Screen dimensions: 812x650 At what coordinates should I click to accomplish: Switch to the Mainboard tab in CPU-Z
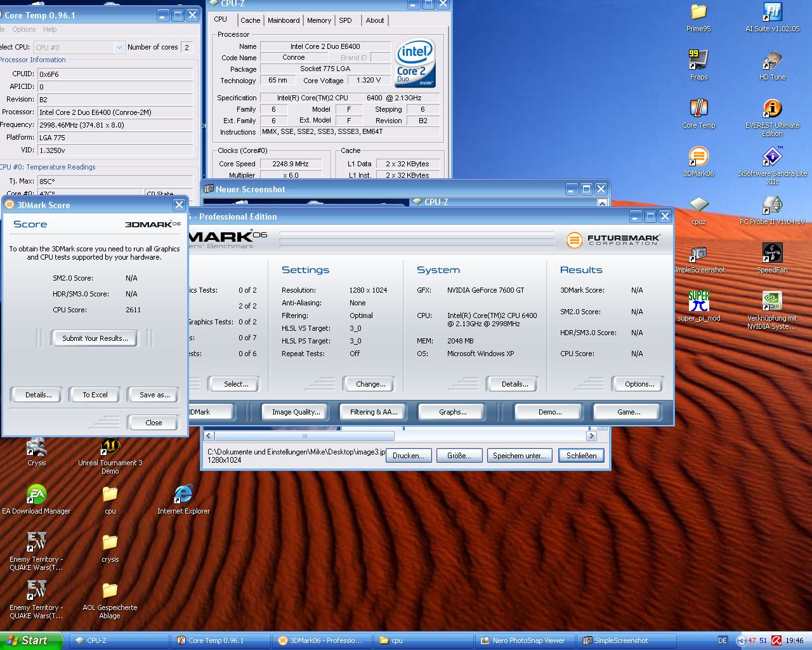[x=284, y=20]
